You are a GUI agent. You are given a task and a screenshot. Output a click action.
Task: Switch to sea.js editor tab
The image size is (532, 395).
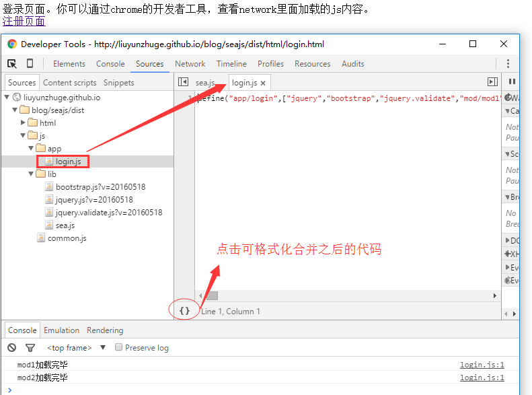(x=205, y=83)
